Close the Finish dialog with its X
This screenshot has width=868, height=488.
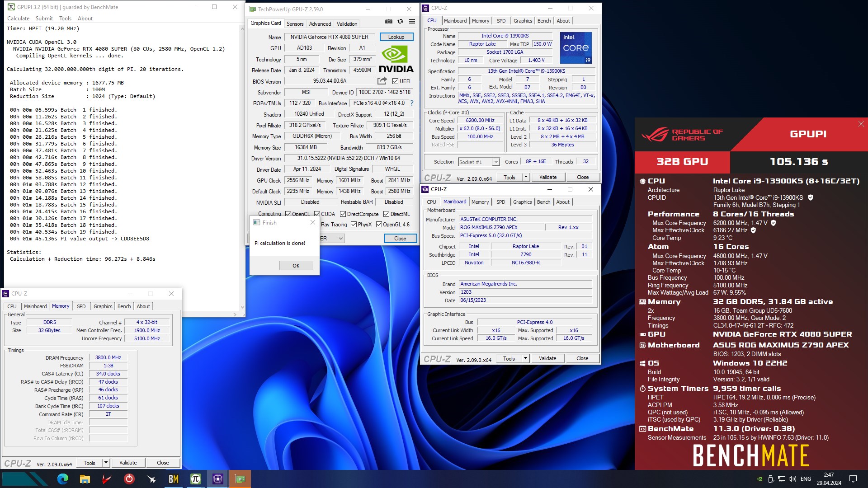(312, 222)
